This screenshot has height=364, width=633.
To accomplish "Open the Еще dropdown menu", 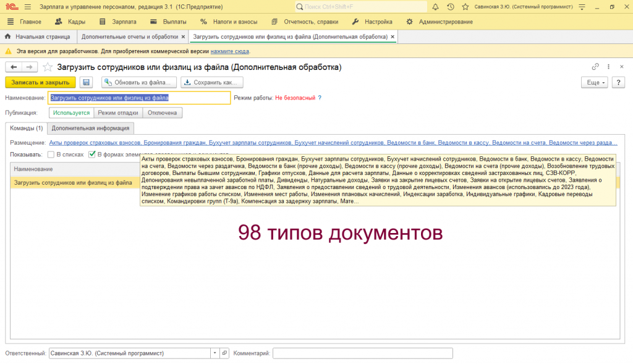I will [595, 82].
